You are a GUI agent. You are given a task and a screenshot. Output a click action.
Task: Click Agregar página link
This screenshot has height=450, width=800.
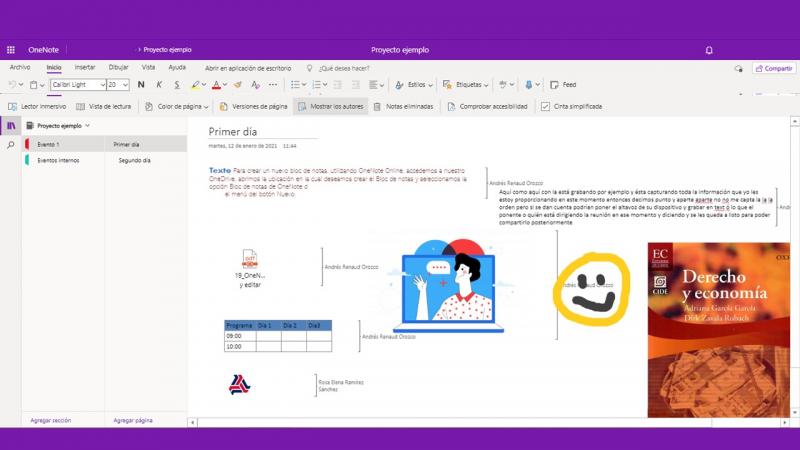click(x=133, y=420)
